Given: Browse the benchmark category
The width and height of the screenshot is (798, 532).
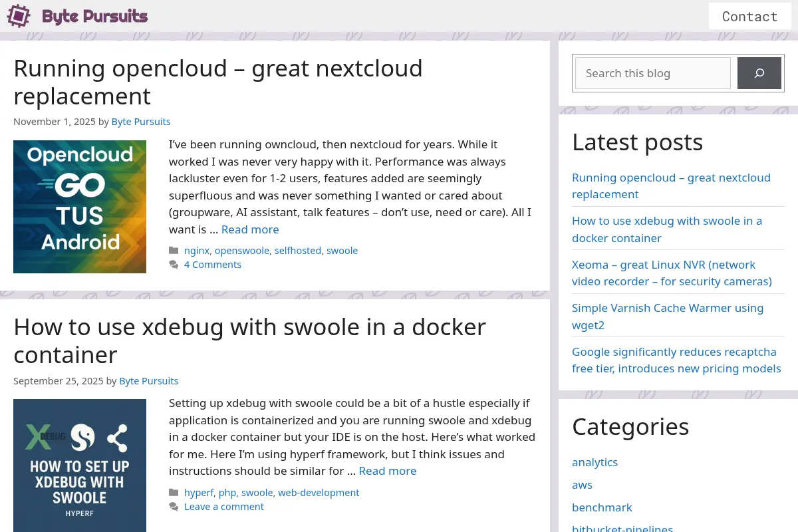Looking at the screenshot, I should (x=602, y=507).
